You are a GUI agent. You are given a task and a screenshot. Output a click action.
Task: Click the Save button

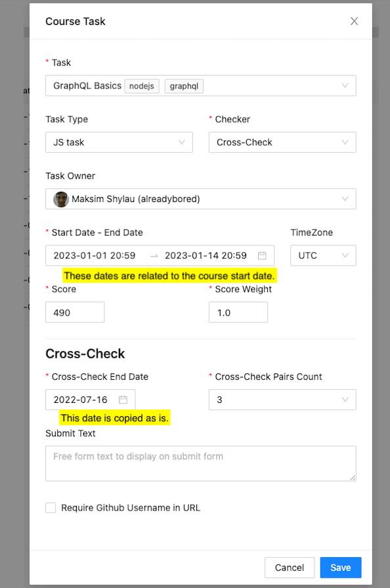click(x=340, y=567)
